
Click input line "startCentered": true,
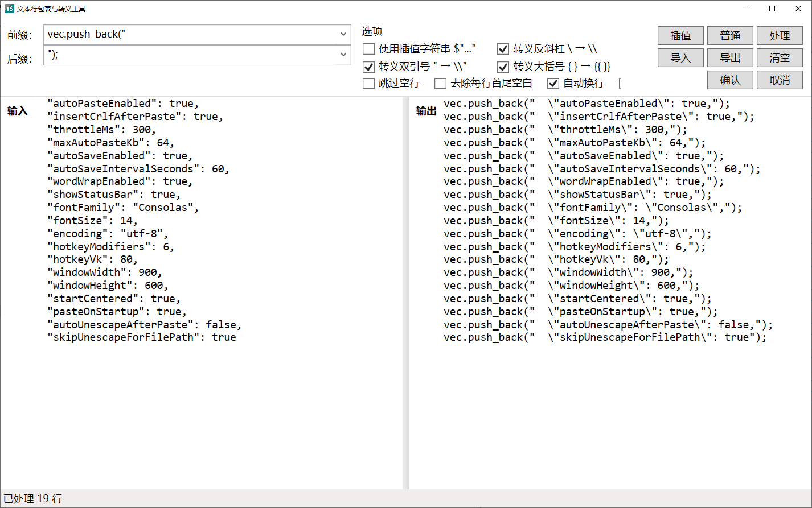coord(114,299)
